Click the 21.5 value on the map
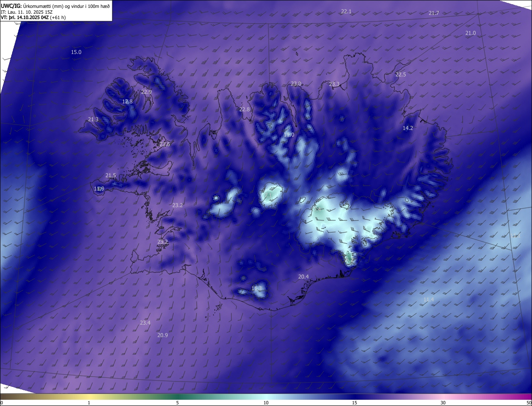This screenshot has height=406, width=532. [111, 176]
